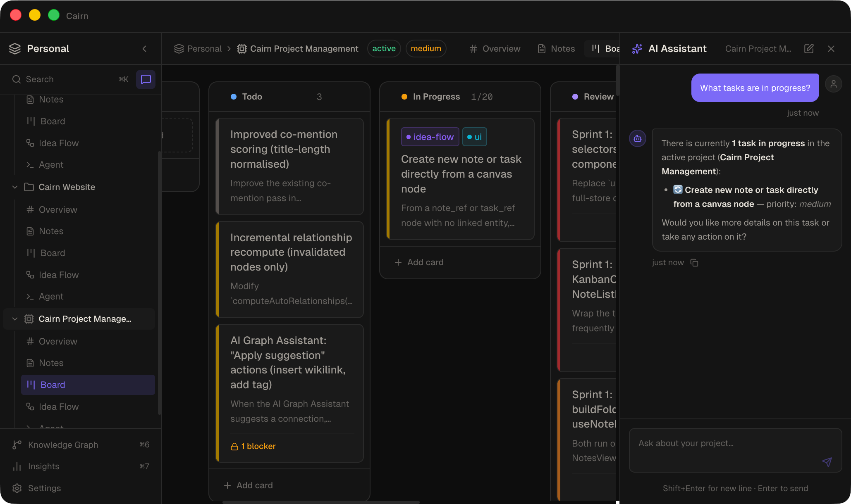Click the orange In Progress status dot

coord(404,97)
